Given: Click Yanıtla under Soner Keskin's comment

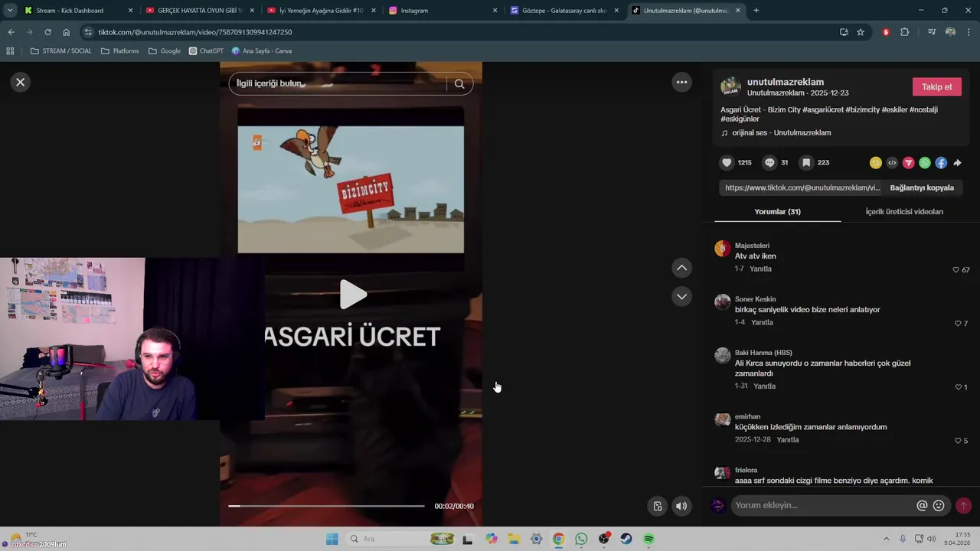Looking at the screenshot, I should (762, 322).
